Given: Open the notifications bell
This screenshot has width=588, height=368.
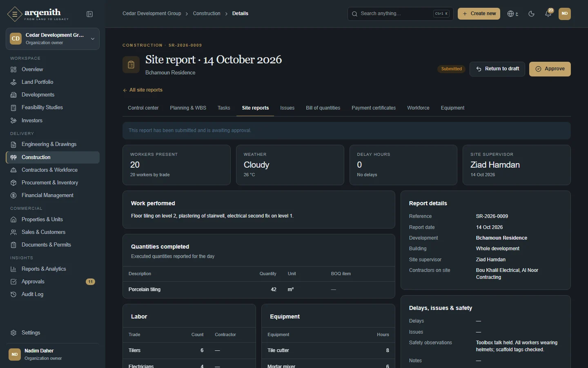Looking at the screenshot, I should click(548, 14).
